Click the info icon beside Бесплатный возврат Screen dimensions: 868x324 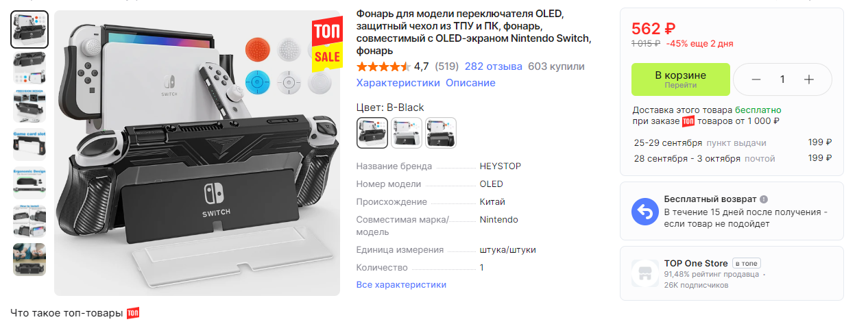[x=764, y=199]
